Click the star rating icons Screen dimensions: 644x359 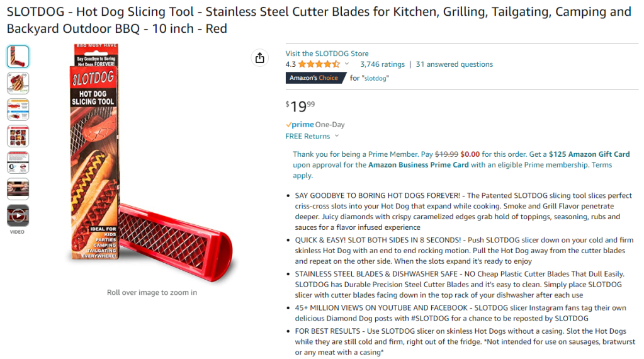pyautogui.click(x=319, y=64)
